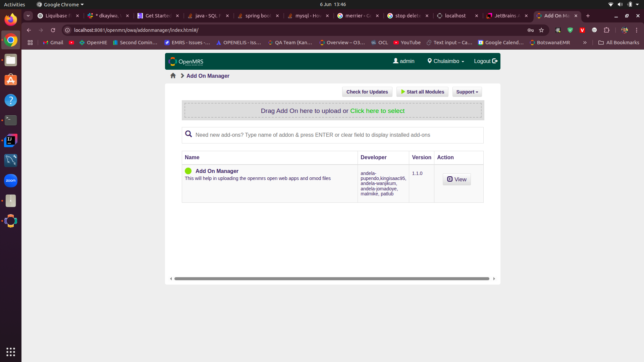Open Chrome three-dot menu

637,30
